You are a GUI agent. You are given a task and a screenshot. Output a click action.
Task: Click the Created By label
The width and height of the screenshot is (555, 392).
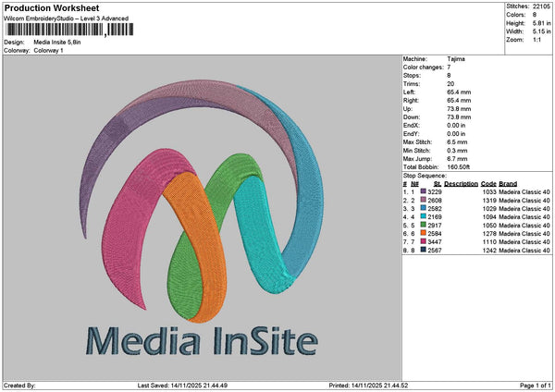pyautogui.click(x=19, y=386)
